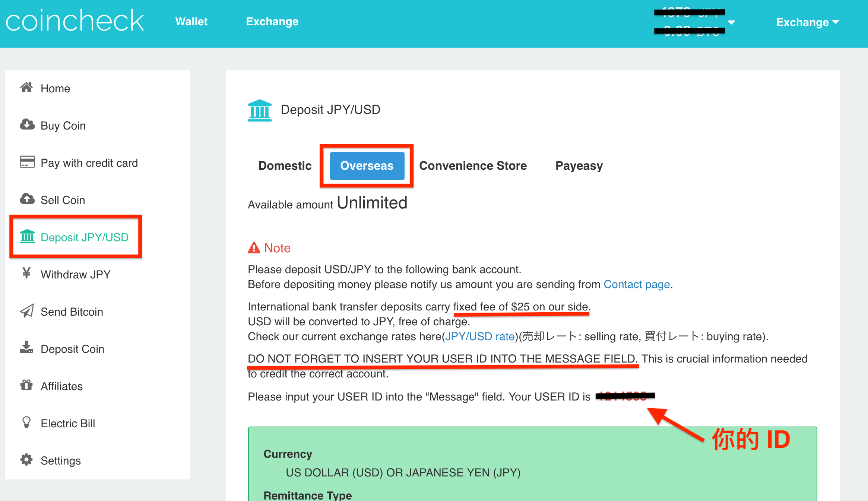Screen dimensions: 868x501
Task: Click the Home house icon in sidebar
Action: point(26,87)
